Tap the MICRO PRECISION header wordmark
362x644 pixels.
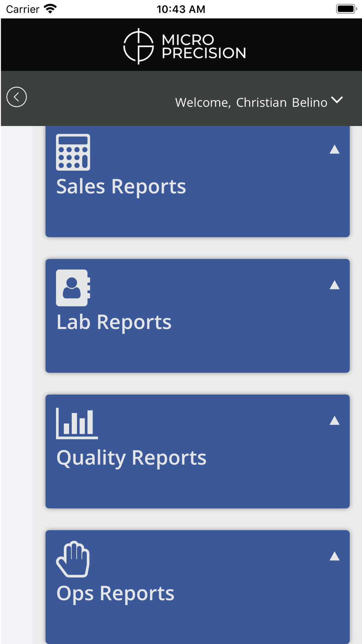click(x=204, y=46)
